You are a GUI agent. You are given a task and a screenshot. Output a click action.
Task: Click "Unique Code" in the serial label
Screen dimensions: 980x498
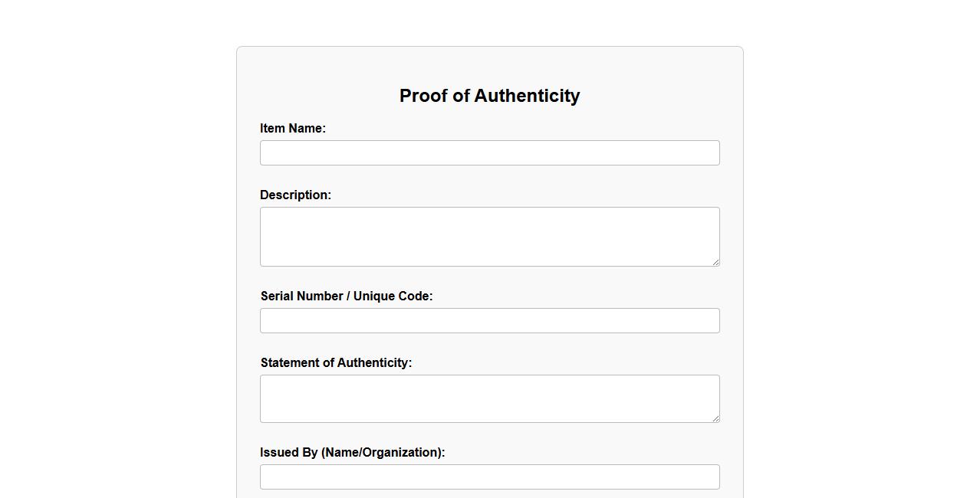coord(393,297)
